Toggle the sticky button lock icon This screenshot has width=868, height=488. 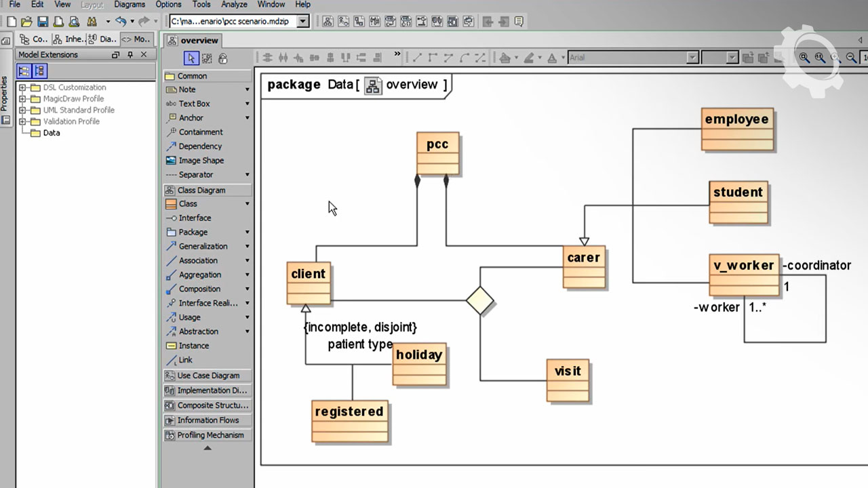pos(223,58)
